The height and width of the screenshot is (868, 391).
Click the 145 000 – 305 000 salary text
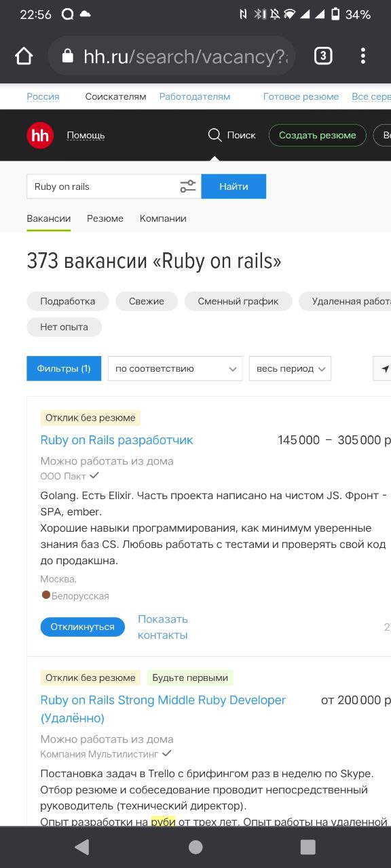(334, 440)
